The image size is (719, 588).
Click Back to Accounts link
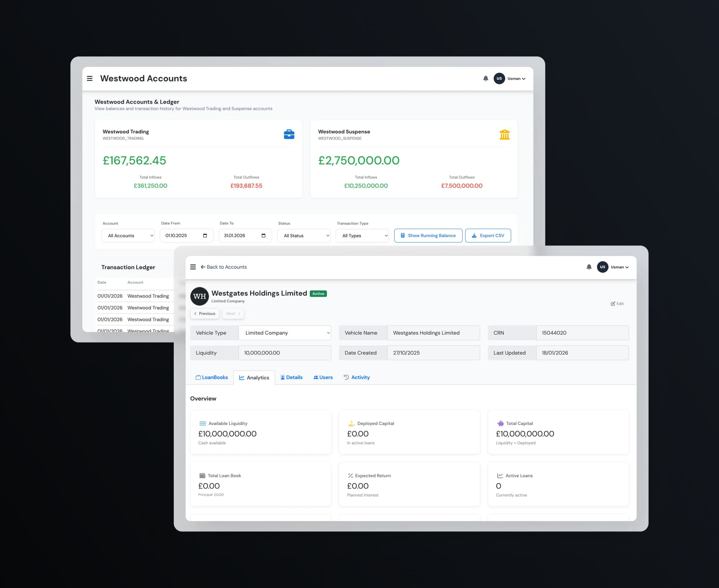point(224,267)
